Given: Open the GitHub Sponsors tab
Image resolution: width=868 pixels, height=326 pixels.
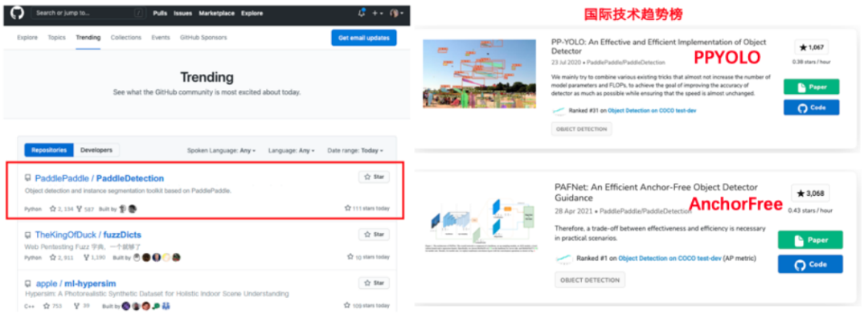Looking at the screenshot, I should pyautogui.click(x=203, y=38).
